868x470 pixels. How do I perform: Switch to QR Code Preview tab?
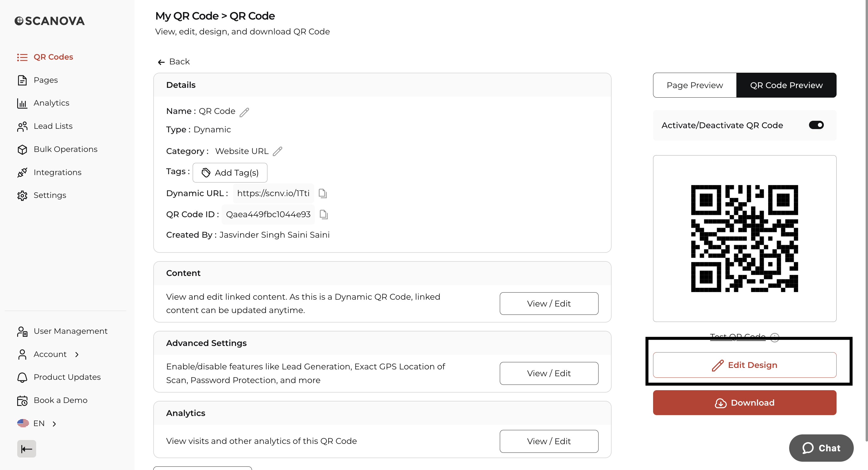(786, 85)
